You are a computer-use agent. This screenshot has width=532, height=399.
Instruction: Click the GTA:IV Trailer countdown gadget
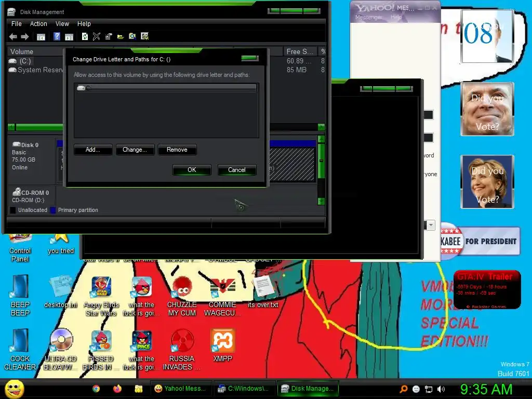tap(487, 289)
